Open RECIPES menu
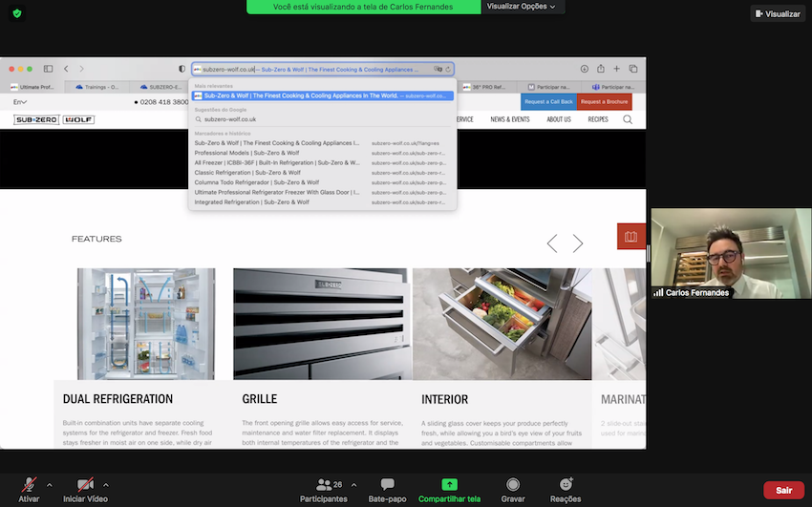The image size is (812, 507). click(598, 119)
